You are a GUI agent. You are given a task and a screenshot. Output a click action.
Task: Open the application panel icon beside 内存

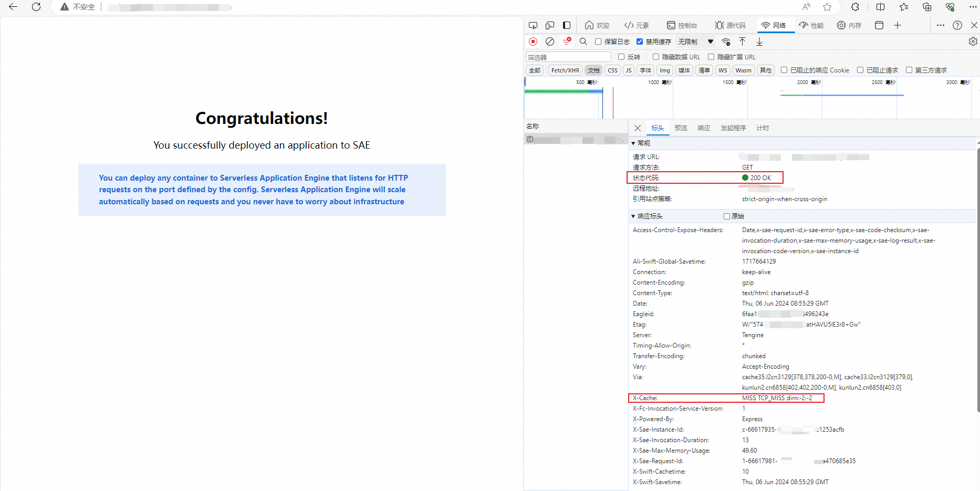pyautogui.click(x=879, y=25)
